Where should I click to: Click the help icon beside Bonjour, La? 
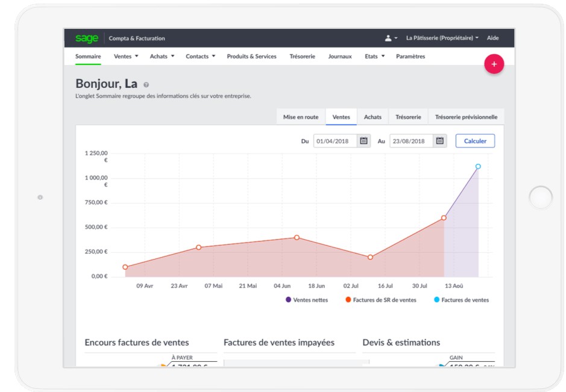click(x=146, y=85)
